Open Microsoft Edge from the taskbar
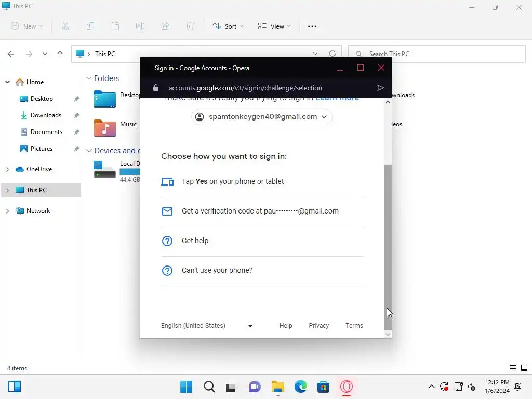This screenshot has height=399, width=532. point(301,387)
